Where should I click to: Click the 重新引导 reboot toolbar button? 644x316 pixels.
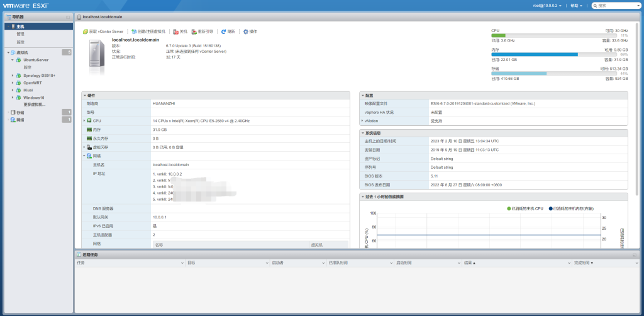tap(202, 31)
